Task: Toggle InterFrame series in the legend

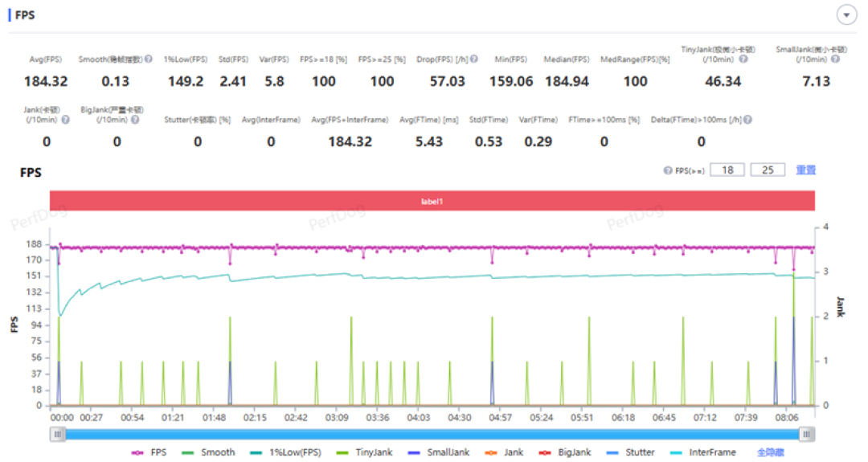Action: [702, 452]
